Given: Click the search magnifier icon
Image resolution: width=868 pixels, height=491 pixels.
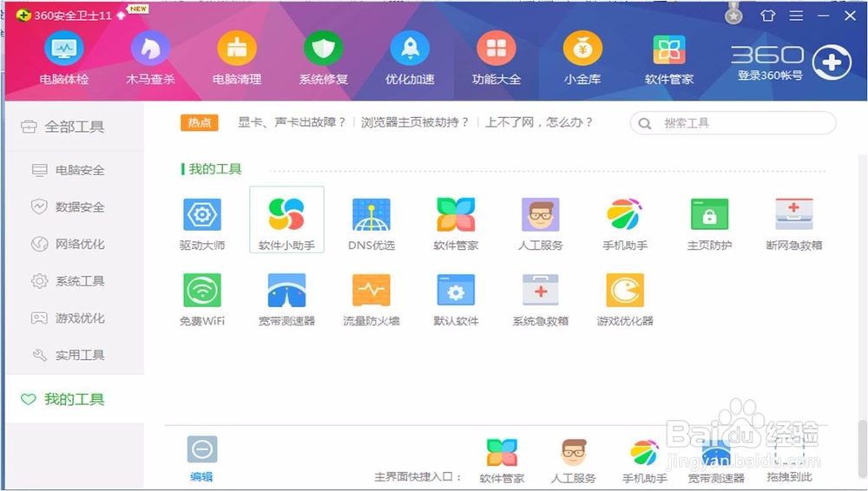Looking at the screenshot, I should [644, 123].
